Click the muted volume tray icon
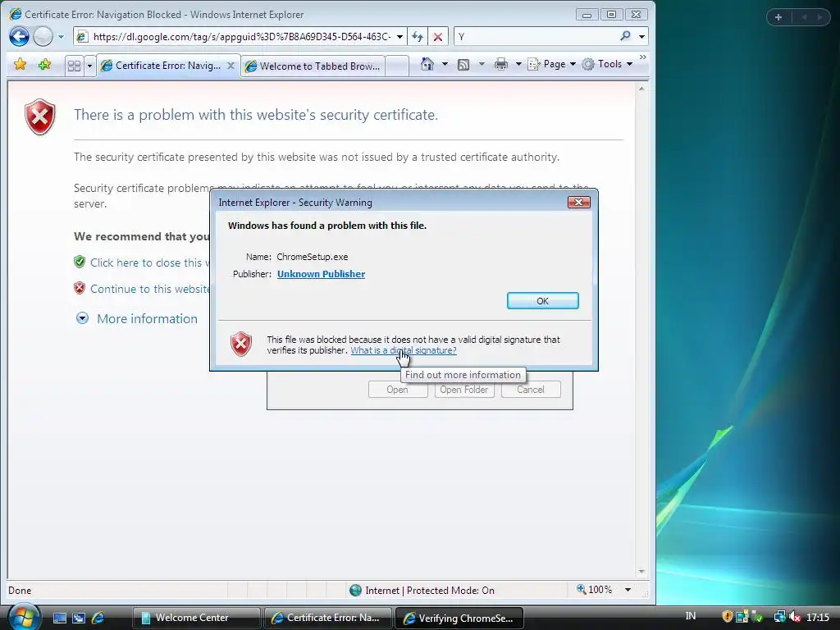This screenshot has height=630, width=840. point(795,617)
